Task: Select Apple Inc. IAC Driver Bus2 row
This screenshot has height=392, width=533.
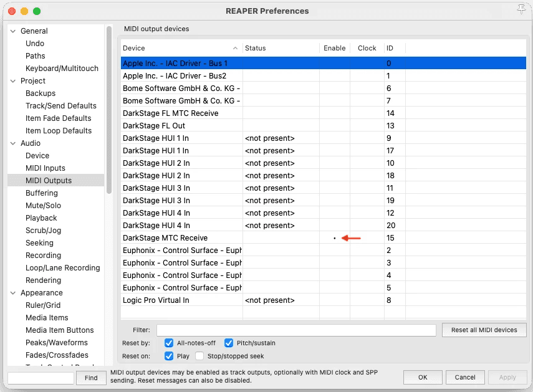Action: coord(324,76)
